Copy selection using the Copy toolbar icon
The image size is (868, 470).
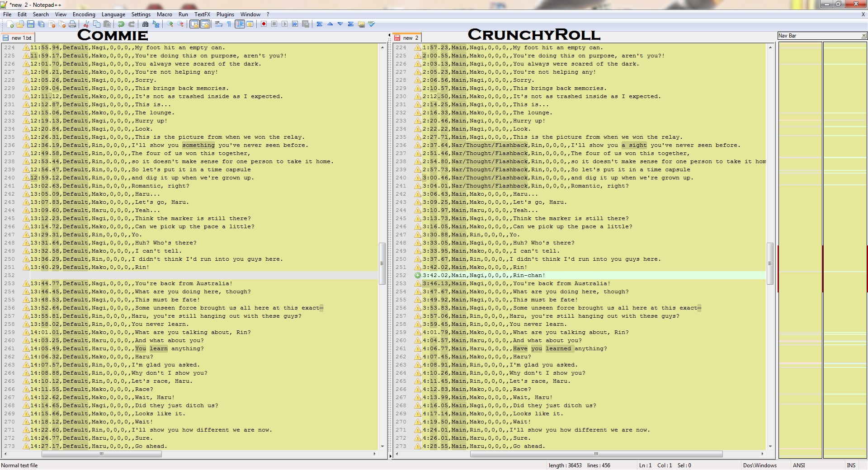(97, 24)
